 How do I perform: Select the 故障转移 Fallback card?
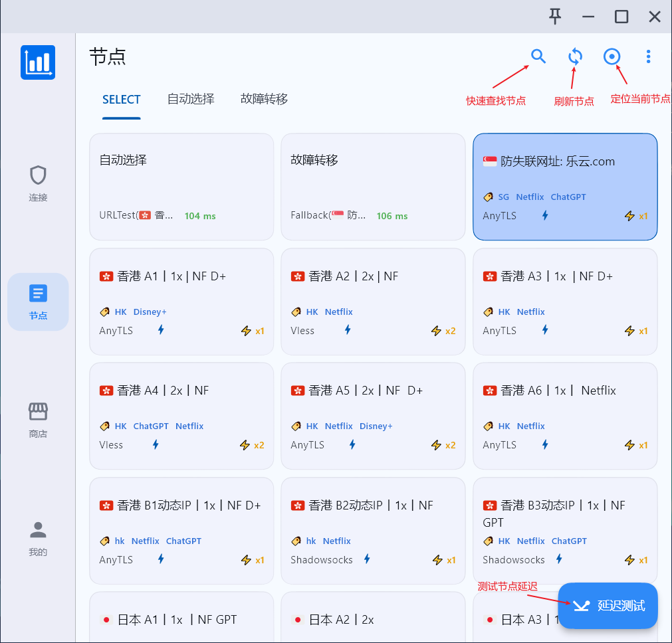[x=373, y=187]
